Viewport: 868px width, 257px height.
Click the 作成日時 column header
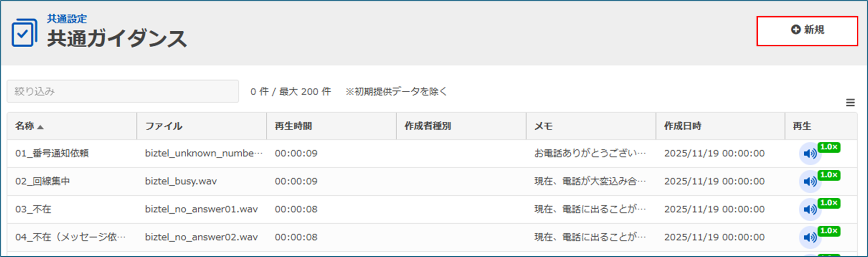click(683, 126)
